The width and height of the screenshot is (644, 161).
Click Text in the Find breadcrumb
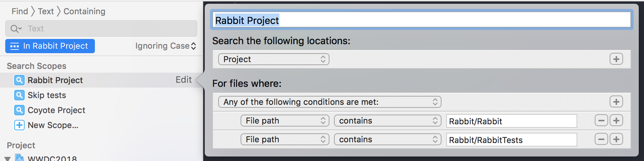(x=46, y=12)
